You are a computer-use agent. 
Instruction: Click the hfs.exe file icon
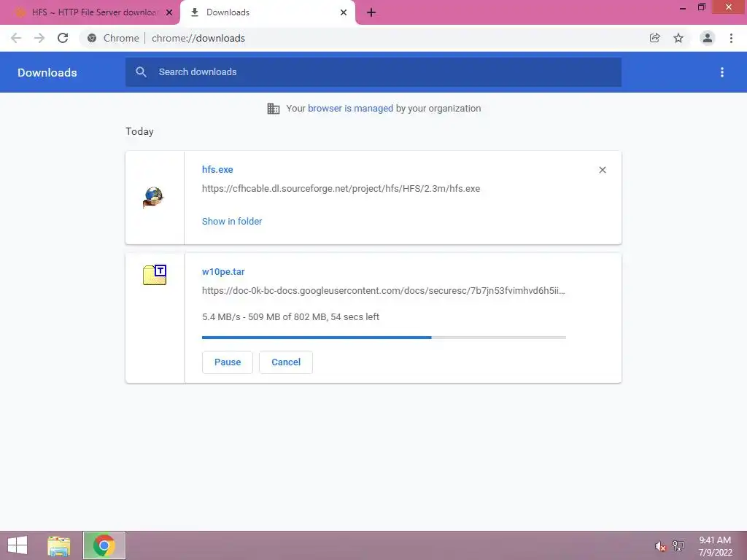pyautogui.click(x=153, y=197)
